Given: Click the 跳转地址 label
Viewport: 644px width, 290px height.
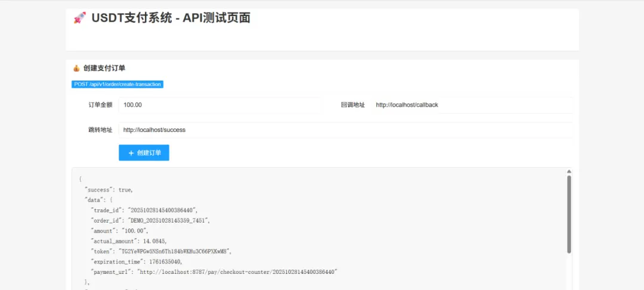Looking at the screenshot, I should point(100,130).
